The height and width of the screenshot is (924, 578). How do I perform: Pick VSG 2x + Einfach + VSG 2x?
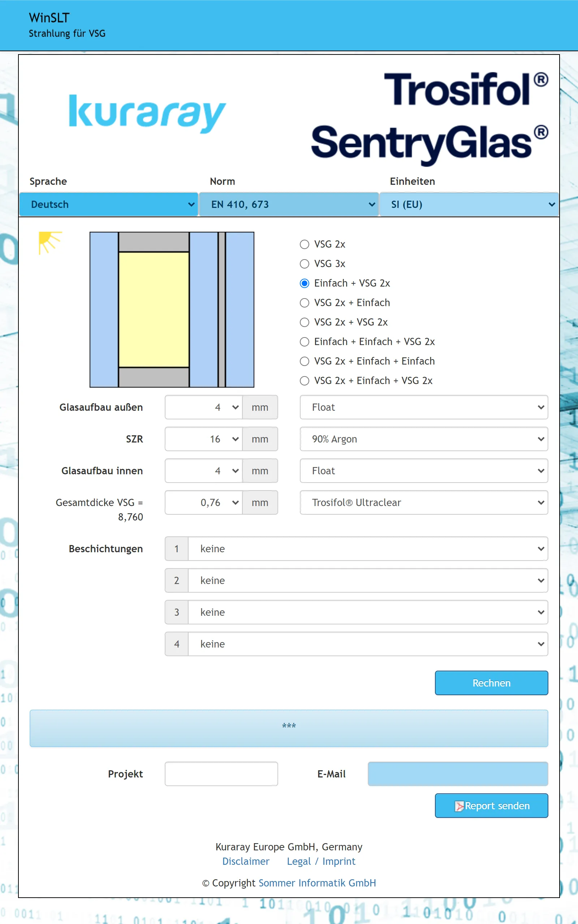point(304,381)
